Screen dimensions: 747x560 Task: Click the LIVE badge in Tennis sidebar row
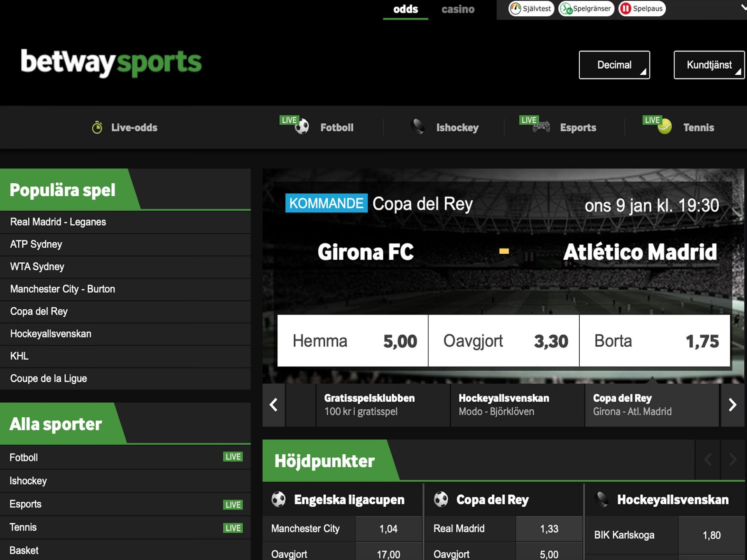tap(233, 528)
